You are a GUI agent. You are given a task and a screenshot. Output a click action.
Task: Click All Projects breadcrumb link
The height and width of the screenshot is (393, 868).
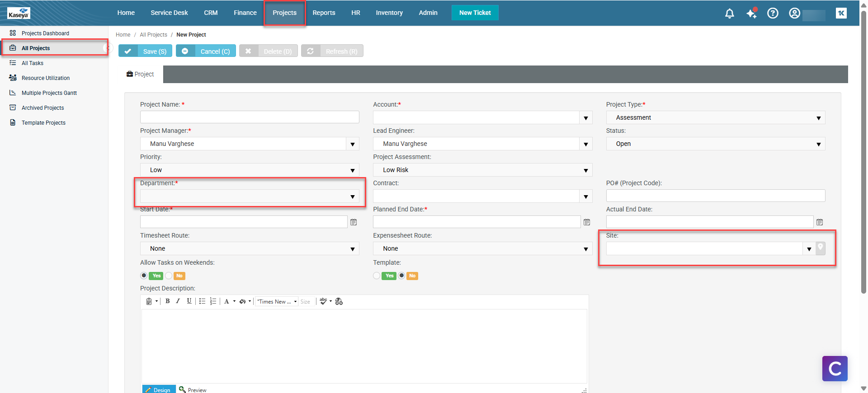pyautogui.click(x=153, y=35)
